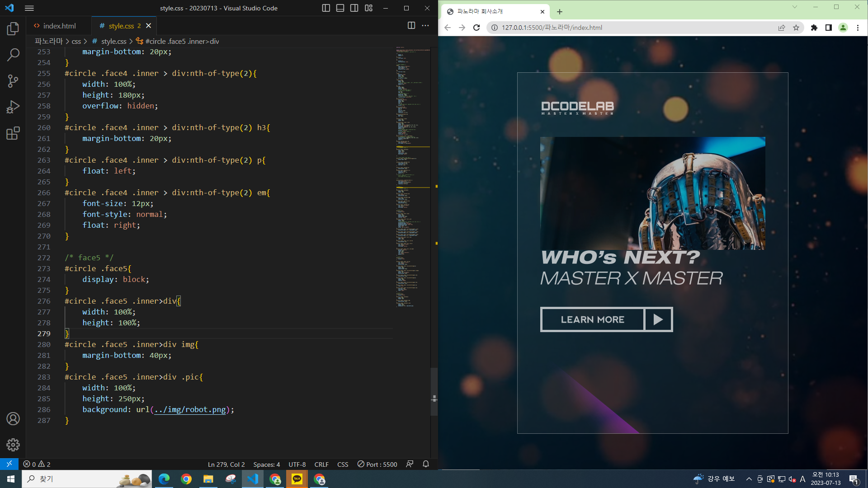Toggle the secondary side bar layout button

click(354, 8)
